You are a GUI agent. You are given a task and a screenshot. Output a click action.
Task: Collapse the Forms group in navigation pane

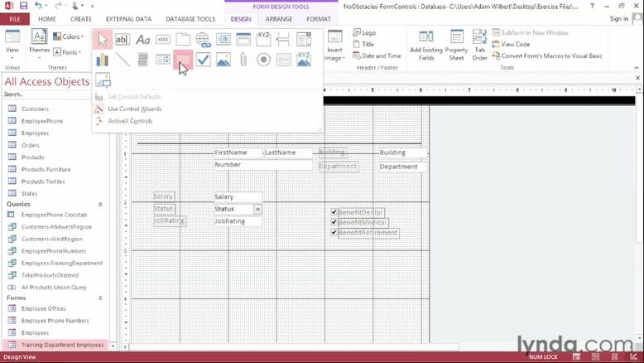pos(100,298)
